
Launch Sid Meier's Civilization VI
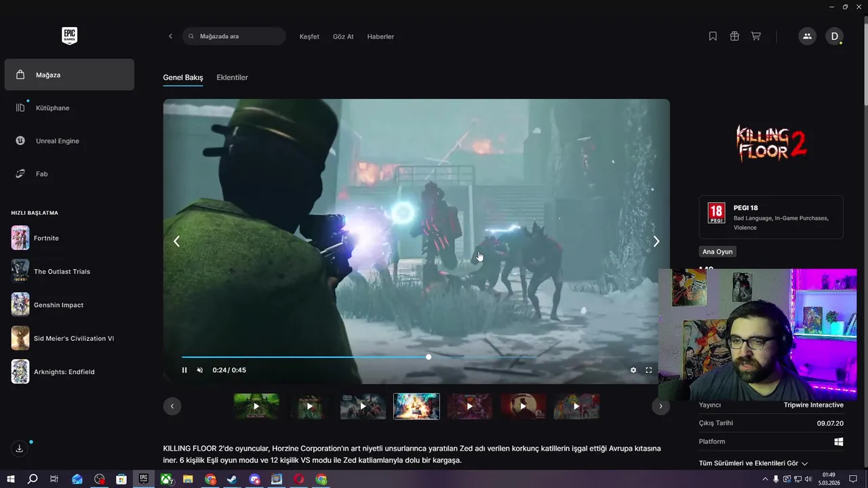tap(69, 338)
